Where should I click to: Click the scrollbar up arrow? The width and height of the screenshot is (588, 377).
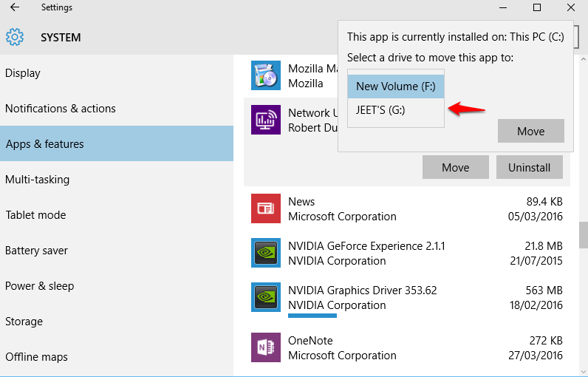pyautogui.click(x=583, y=59)
